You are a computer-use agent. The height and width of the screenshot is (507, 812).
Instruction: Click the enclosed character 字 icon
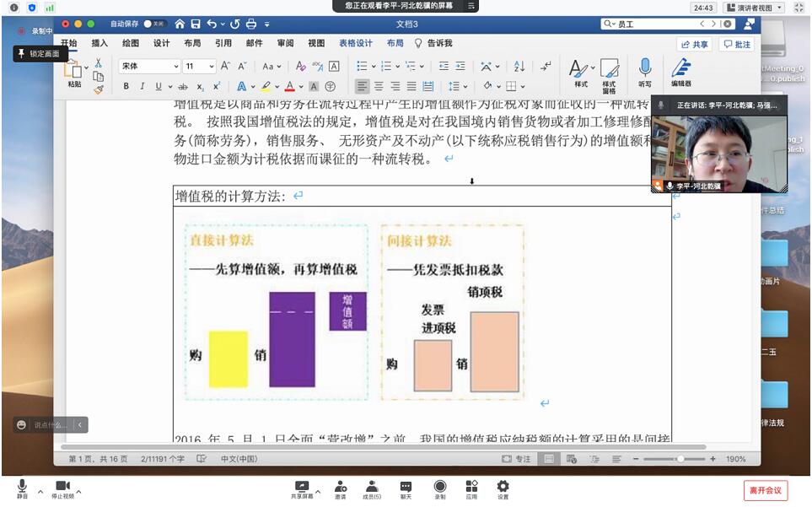[331, 87]
